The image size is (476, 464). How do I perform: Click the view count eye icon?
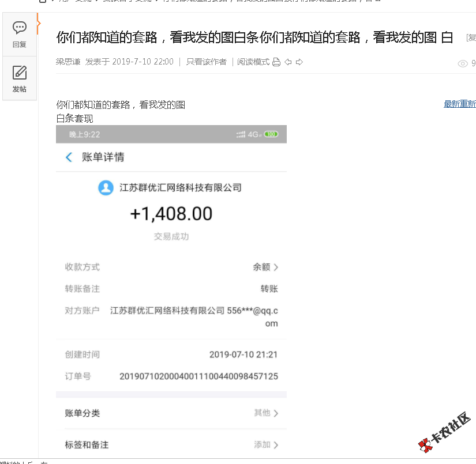click(463, 63)
